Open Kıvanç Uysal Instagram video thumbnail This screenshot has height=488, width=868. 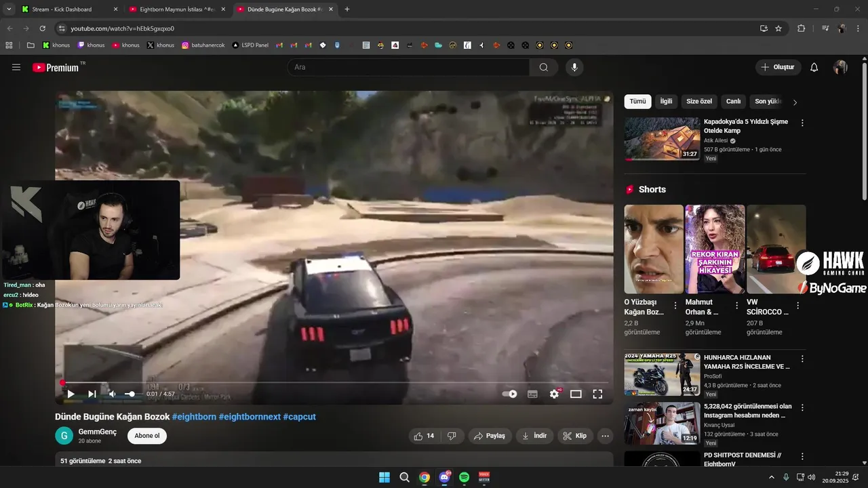662,424
